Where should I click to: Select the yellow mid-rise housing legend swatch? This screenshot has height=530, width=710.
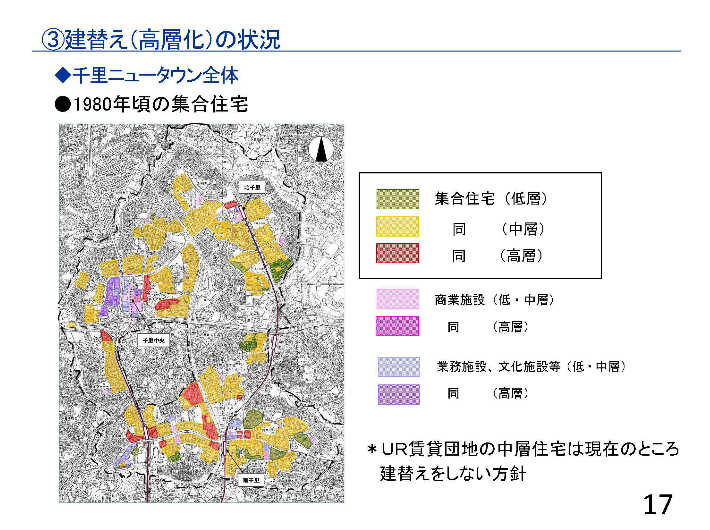(397, 228)
